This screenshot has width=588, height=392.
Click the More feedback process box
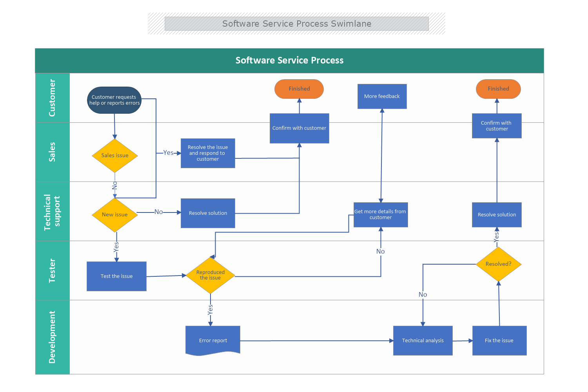coord(382,96)
